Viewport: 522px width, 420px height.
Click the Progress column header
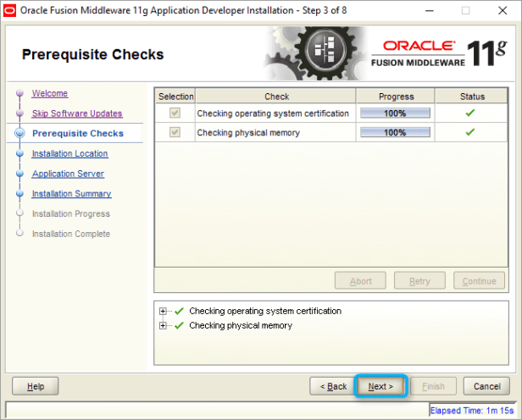pyautogui.click(x=396, y=97)
